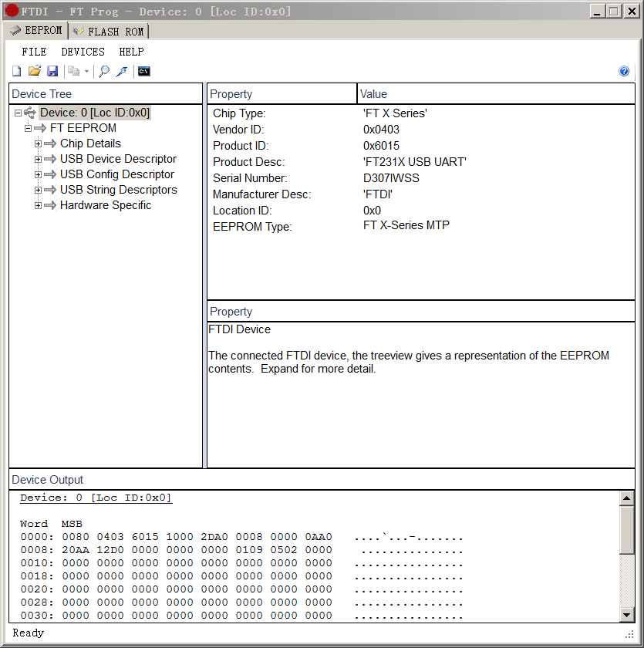This screenshot has width=644, height=648.
Task: Minimize the FT Prog window
Action: coord(597,11)
